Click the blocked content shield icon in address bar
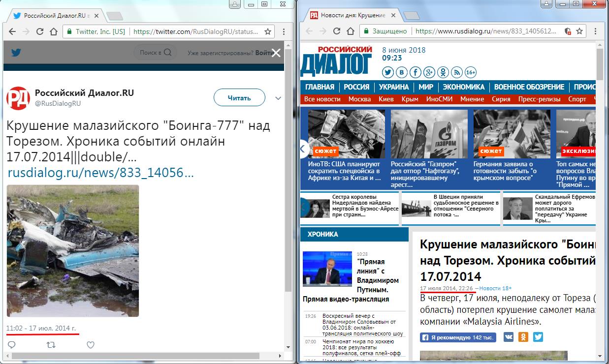Image resolution: width=609 pixels, height=364 pixels. tap(567, 31)
